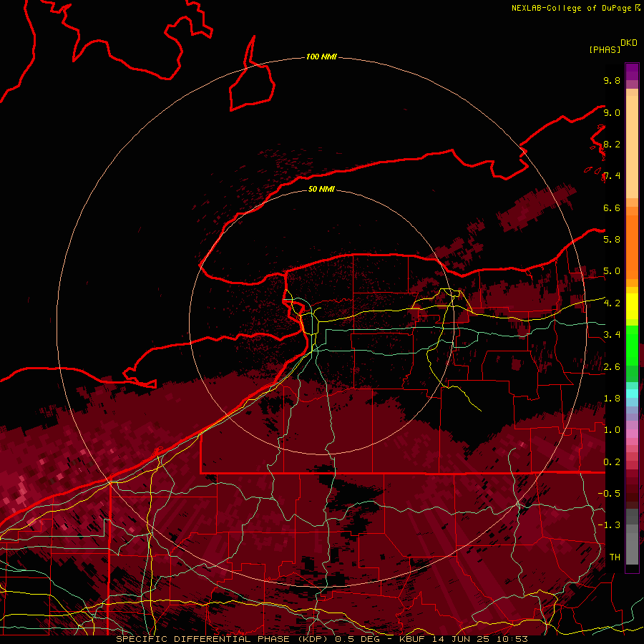Pick the yellow band of the color bar

coord(632,306)
